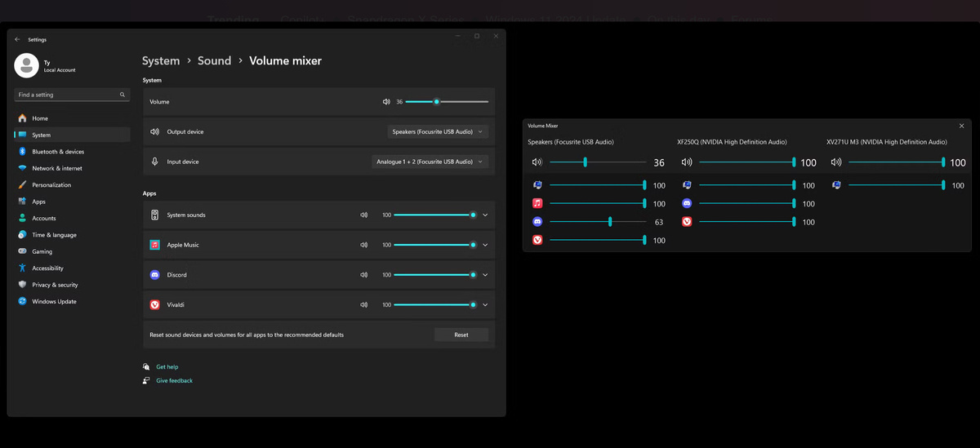The height and width of the screenshot is (448, 980).
Task: Click the Find a setting search box
Action: (72, 95)
